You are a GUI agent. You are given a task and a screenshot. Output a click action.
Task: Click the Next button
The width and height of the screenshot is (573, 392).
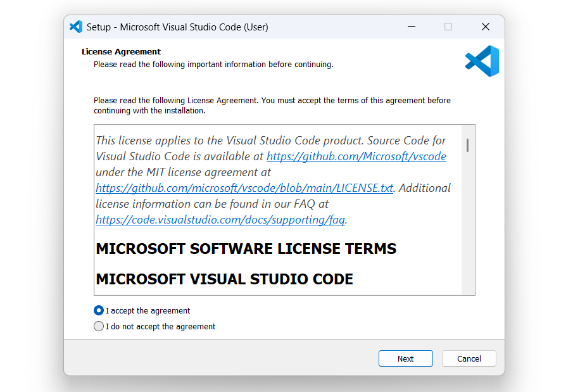[405, 358]
